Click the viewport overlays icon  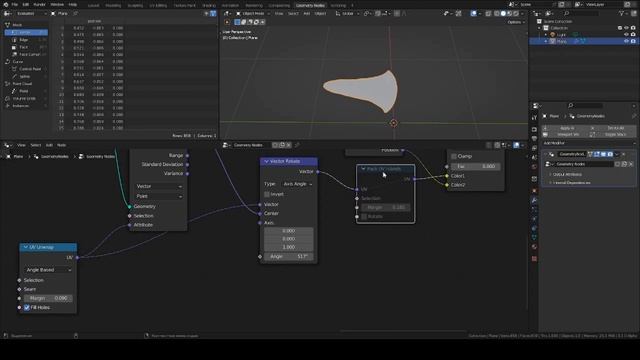pyautogui.click(x=473, y=13)
